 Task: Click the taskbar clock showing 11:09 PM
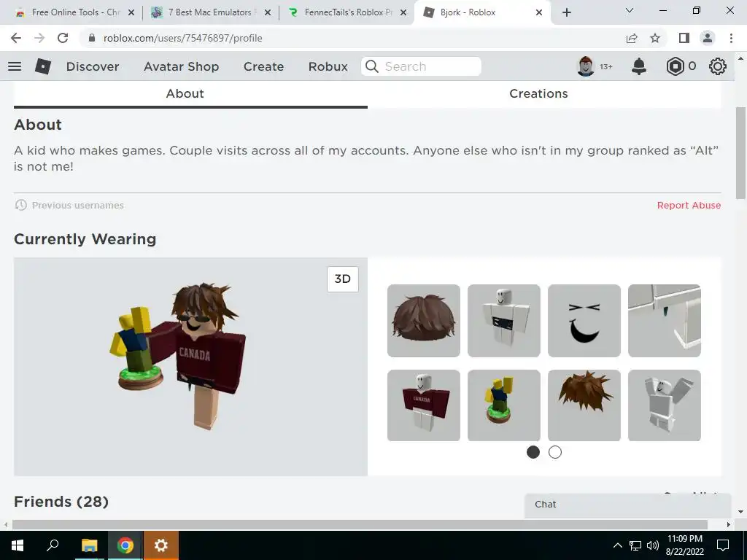coord(684,545)
